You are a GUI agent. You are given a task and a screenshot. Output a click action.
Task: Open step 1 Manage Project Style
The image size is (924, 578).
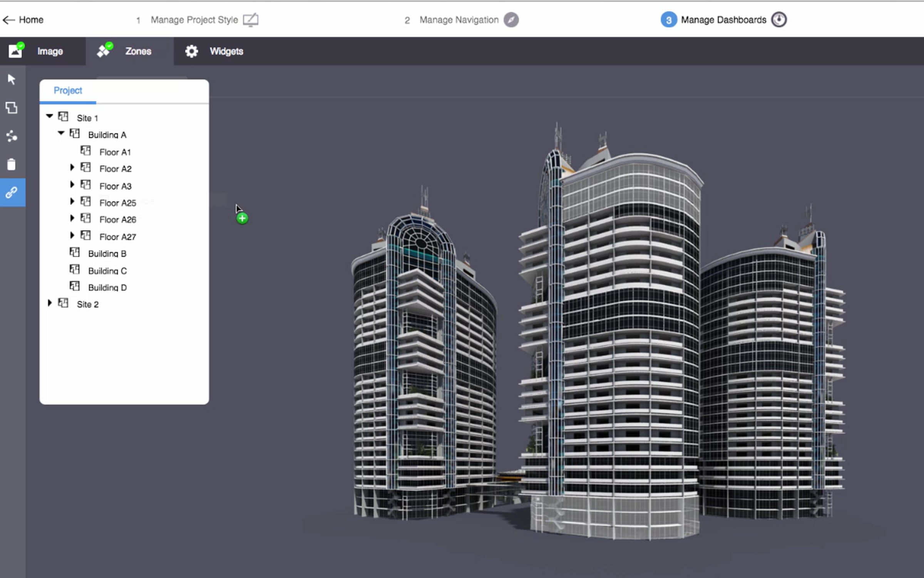[x=194, y=20]
